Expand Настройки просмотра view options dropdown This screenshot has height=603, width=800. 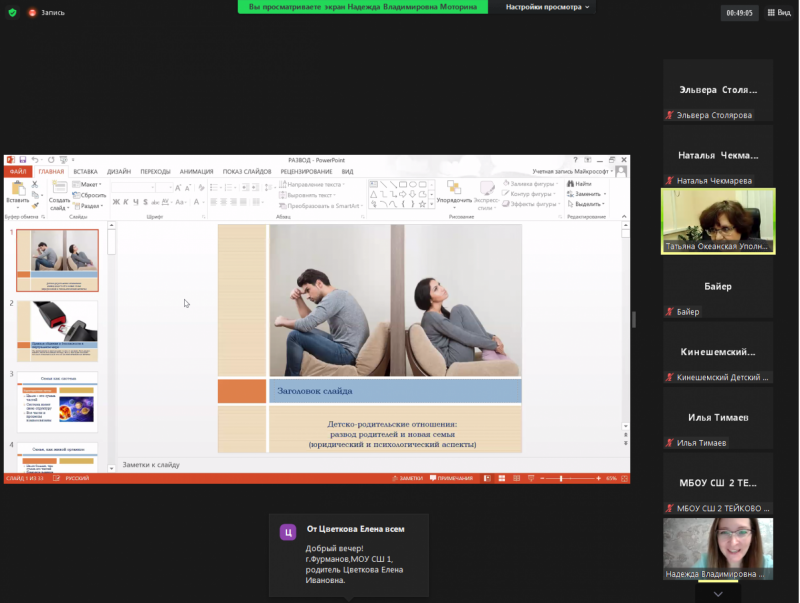point(548,7)
